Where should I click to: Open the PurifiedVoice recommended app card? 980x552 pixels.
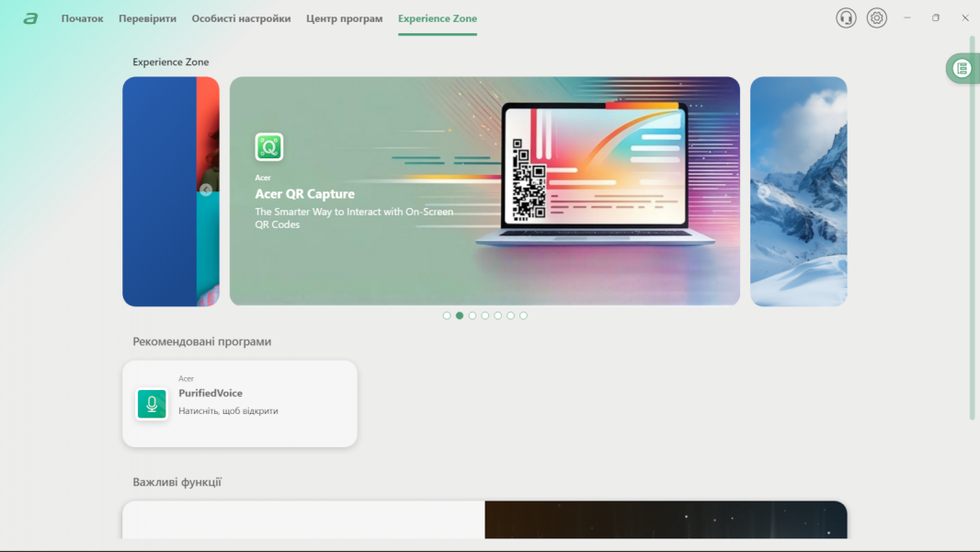coord(239,404)
